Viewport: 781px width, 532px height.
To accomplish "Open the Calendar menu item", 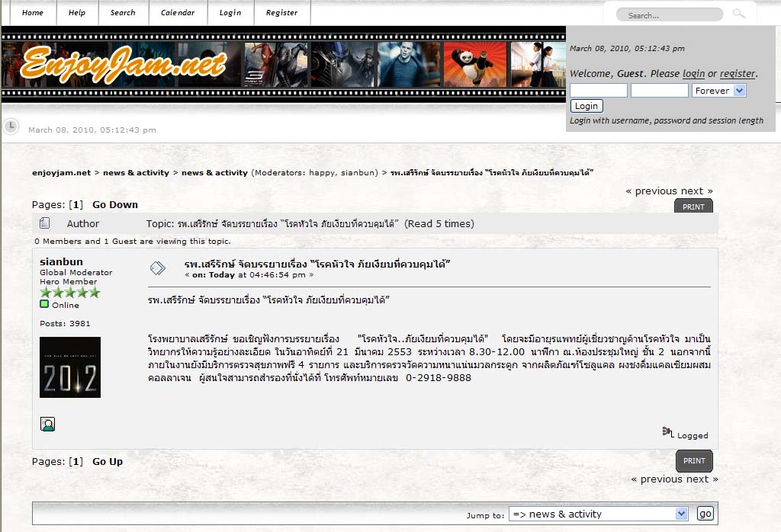I will coord(177,12).
